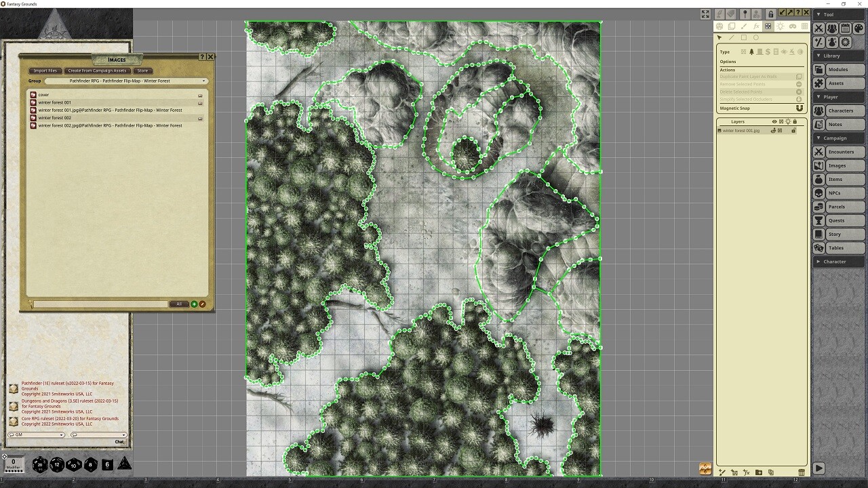Roll the d20 die
868x488 pixels.
(41, 464)
